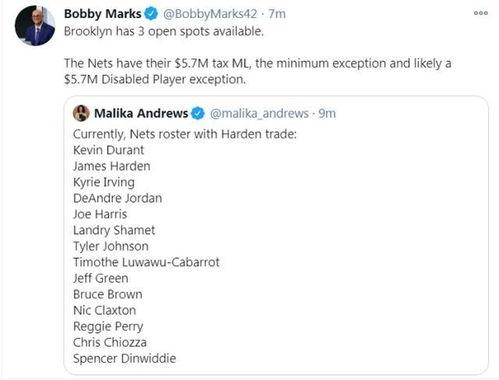Open the @malika_andrews handle link
The height and width of the screenshot is (380, 499).
tap(259, 113)
